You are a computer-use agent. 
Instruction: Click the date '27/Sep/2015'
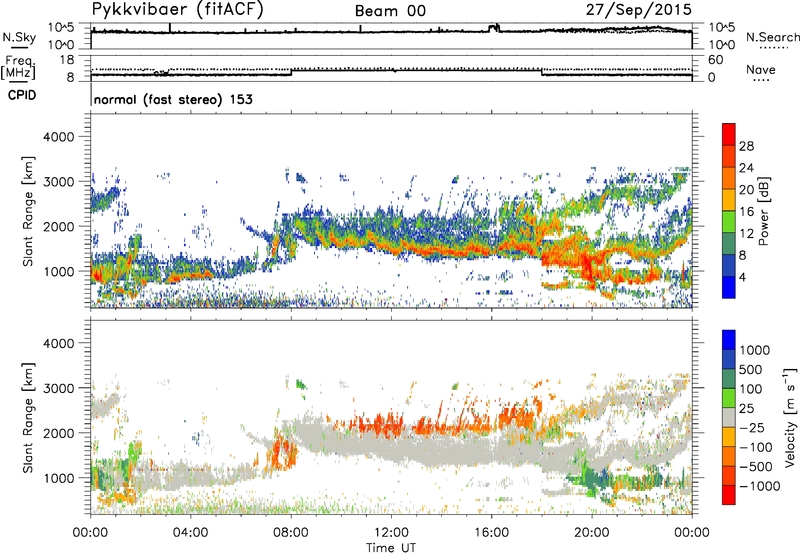(x=638, y=10)
